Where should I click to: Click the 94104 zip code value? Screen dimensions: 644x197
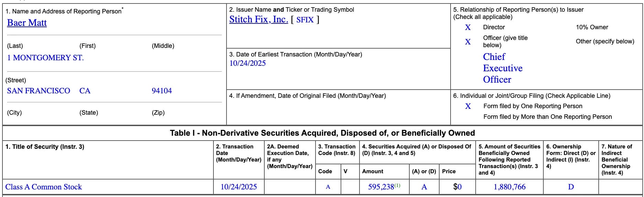point(162,91)
